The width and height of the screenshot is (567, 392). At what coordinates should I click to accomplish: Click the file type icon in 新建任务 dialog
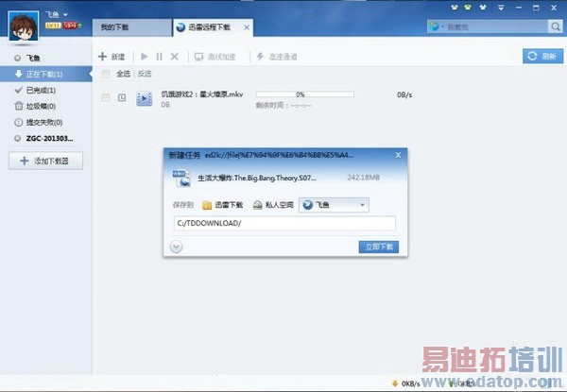181,179
